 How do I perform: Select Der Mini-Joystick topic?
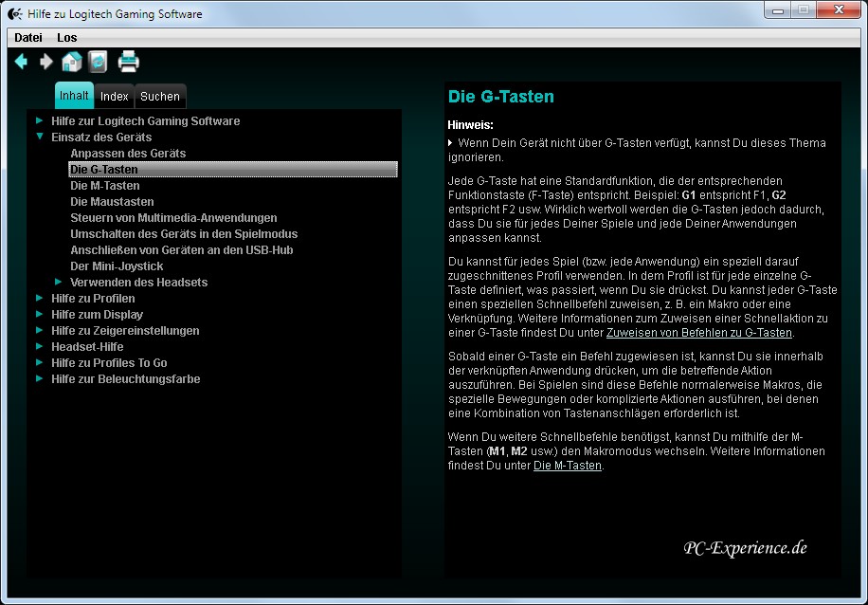click(117, 266)
